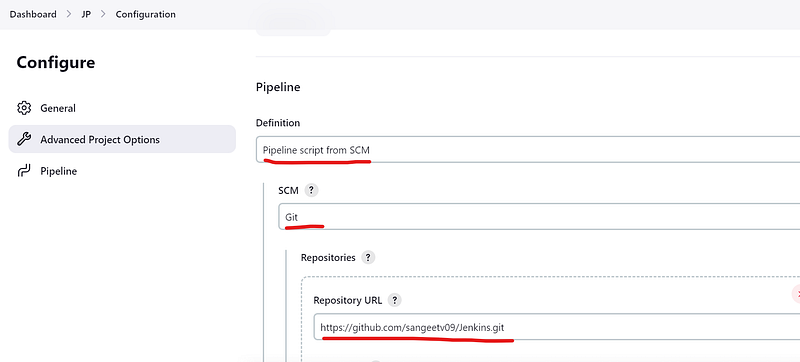Viewport: 800px width, 362px height.
Task: Open the Dashboard breadcrumb link
Action: coord(33,14)
